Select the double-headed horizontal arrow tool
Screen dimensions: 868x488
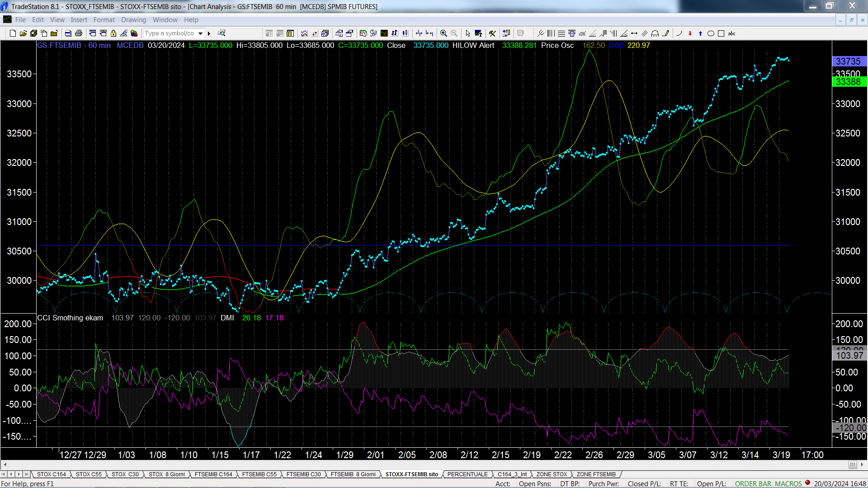click(634, 33)
